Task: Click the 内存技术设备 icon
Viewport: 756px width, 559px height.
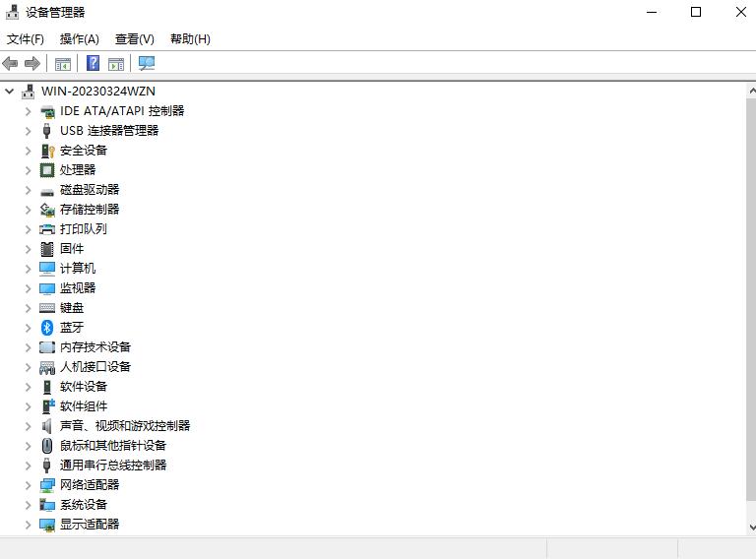Action: [x=47, y=347]
